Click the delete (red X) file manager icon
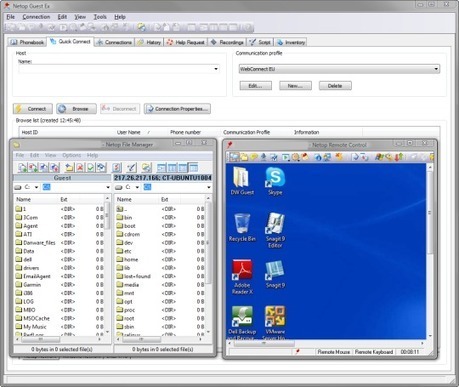459x387 pixels. pyautogui.click(x=80, y=167)
